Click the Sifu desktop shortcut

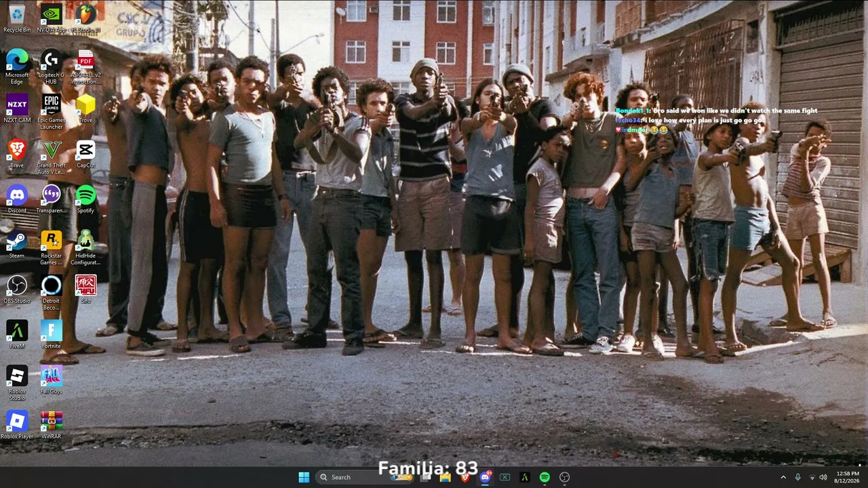click(85, 289)
